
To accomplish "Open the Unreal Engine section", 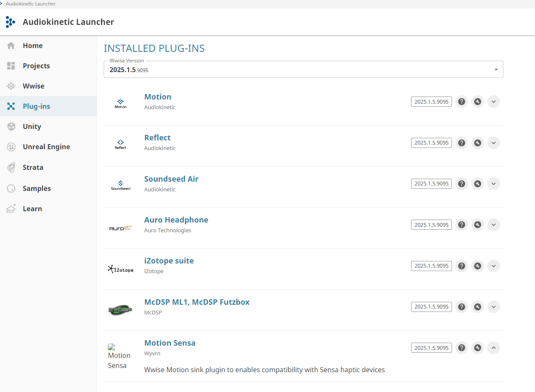I will [x=48, y=147].
